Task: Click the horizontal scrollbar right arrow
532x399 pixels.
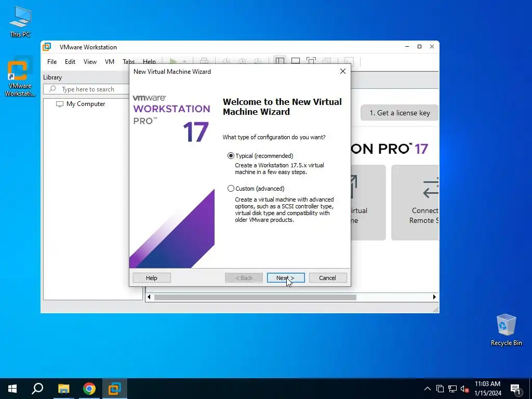Action: point(434,297)
